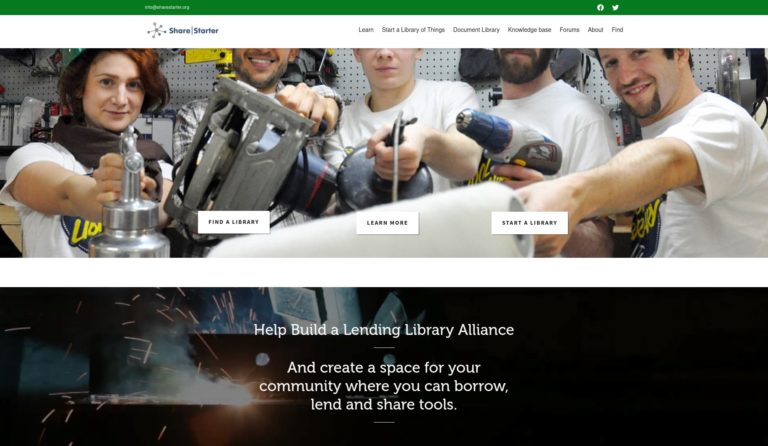Click the blue cordless drill in hero photo

coord(509,143)
